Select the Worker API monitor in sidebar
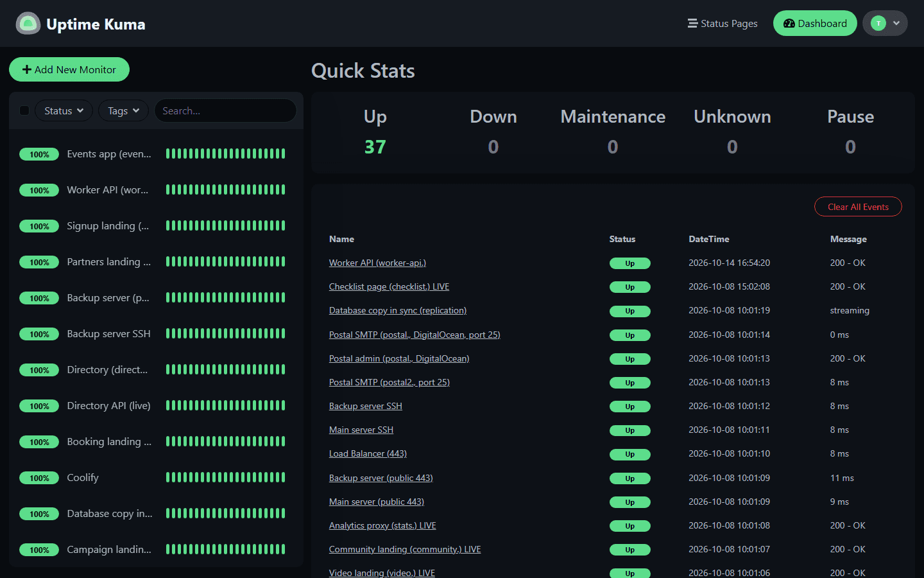This screenshot has width=924, height=578. [156, 190]
